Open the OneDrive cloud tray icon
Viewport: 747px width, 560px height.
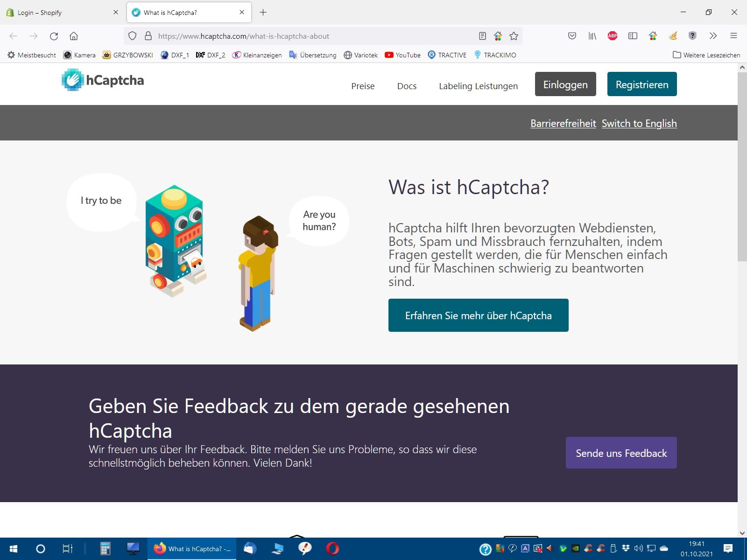[664, 548]
